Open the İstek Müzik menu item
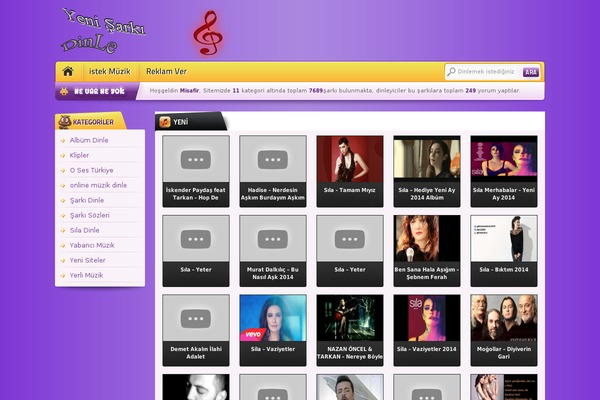This screenshot has width=600, height=400. (110, 72)
